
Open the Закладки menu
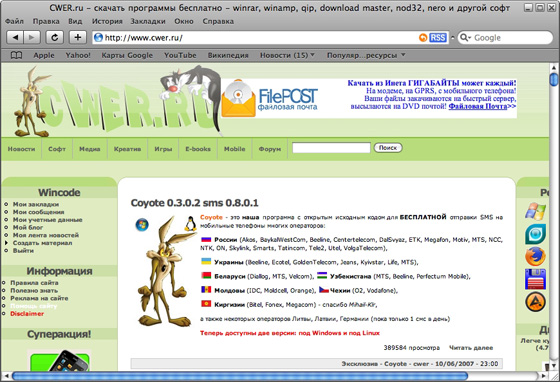point(148,21)
